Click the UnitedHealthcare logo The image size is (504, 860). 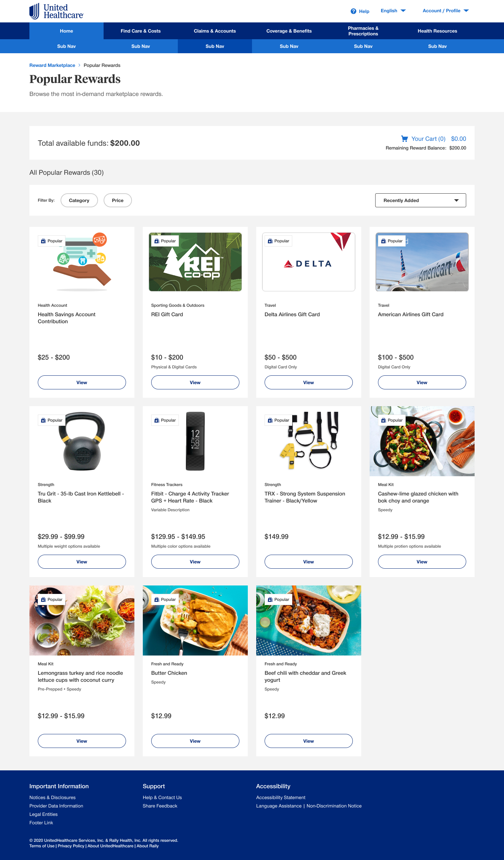pyautogui.click(x=56, y=11)
